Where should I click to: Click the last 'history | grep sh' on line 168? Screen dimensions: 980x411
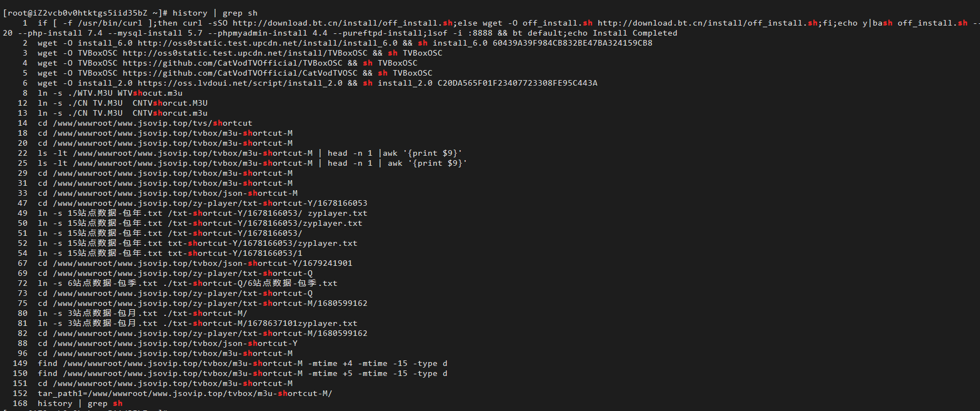(80, 403)
